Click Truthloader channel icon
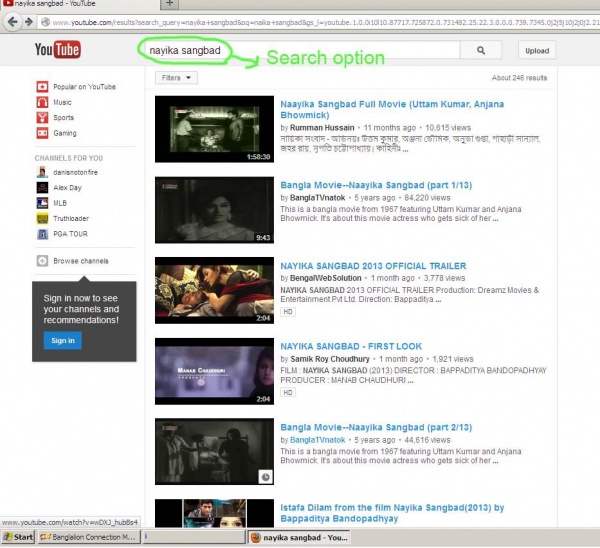The width and height of the screenshot is (600, 548). click(42, 219)
